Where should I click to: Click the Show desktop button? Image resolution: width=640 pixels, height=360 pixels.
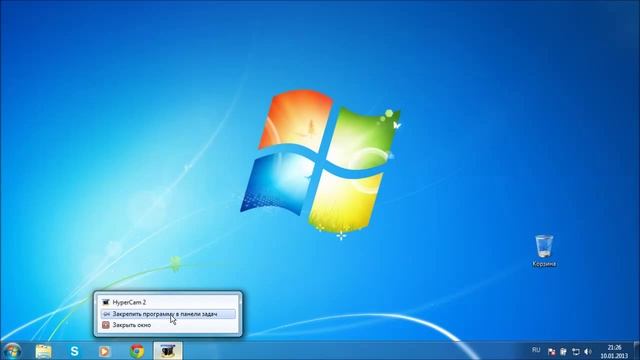tap(636, 351)
